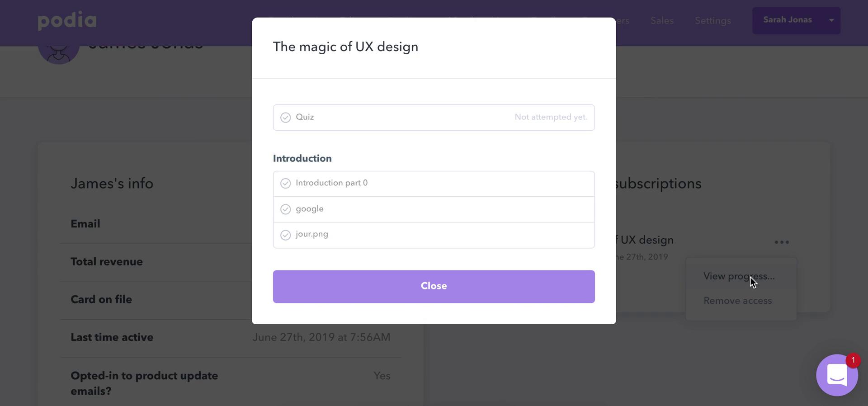This screenshot has height=406, width=868.
Task: Open Settings in the top navigation
Action: [712, 21]
